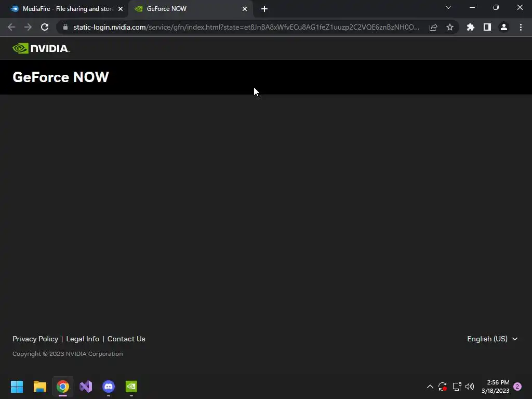Open the Legal Info link
Screen dimensions: 532x399
[83, 339]
